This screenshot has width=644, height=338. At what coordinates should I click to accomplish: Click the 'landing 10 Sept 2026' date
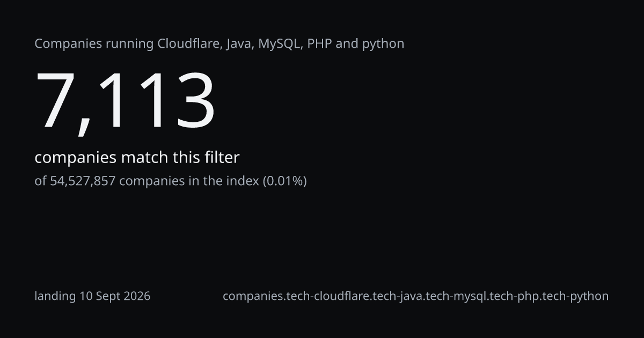coord(92,296)
